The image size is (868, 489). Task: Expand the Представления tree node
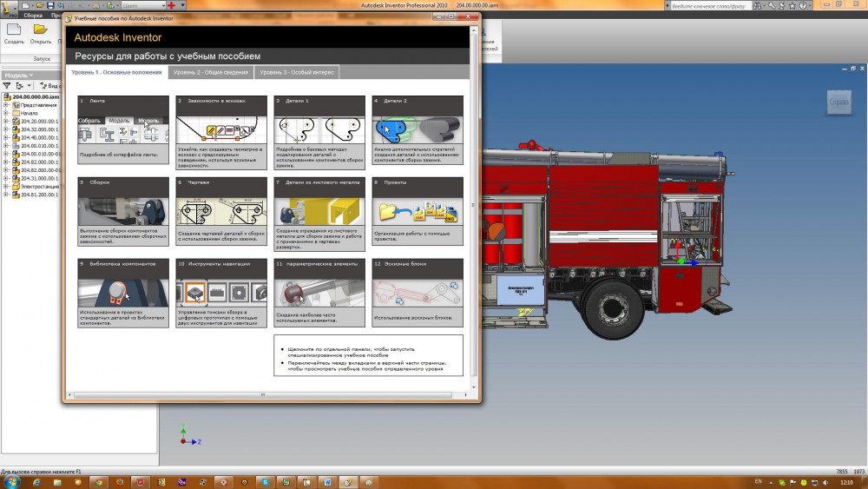[x=6, y=105]
